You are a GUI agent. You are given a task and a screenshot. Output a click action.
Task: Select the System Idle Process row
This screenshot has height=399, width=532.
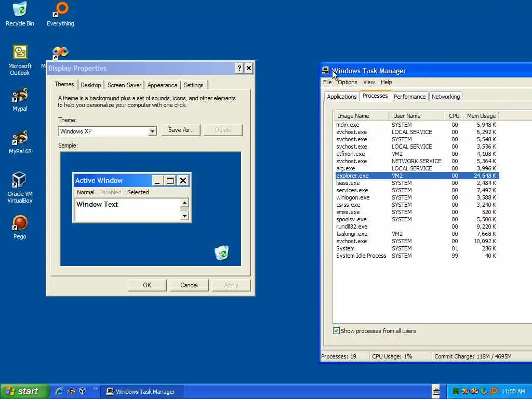click(x=417, y=256)
